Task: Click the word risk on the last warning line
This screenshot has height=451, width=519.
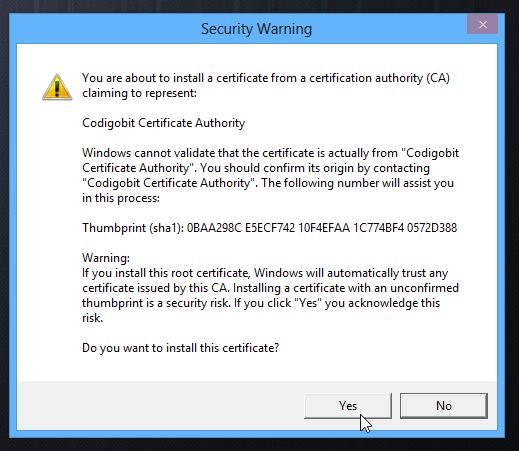Action: tap(91, 318)
